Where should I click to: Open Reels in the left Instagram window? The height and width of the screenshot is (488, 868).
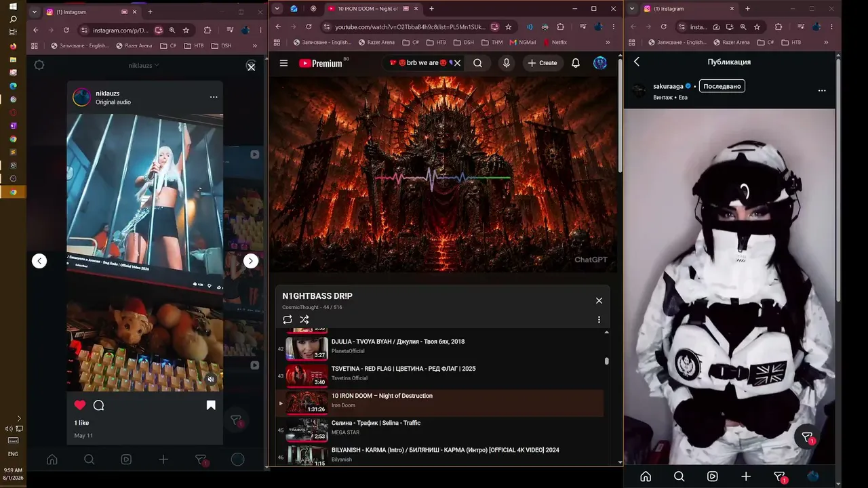tap(126, 460)
